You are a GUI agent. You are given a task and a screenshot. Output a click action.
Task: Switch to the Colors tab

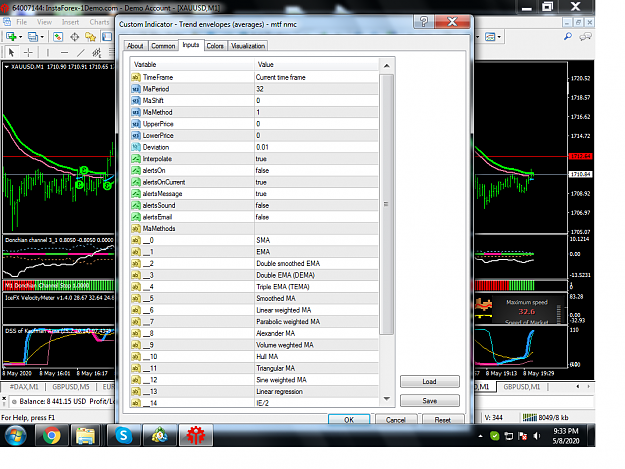[215, 46]
